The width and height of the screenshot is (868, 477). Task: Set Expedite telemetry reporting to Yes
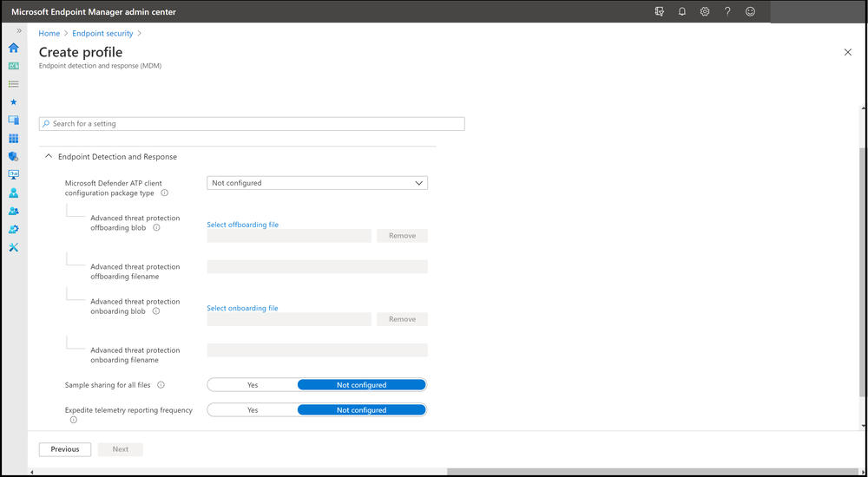253,410
